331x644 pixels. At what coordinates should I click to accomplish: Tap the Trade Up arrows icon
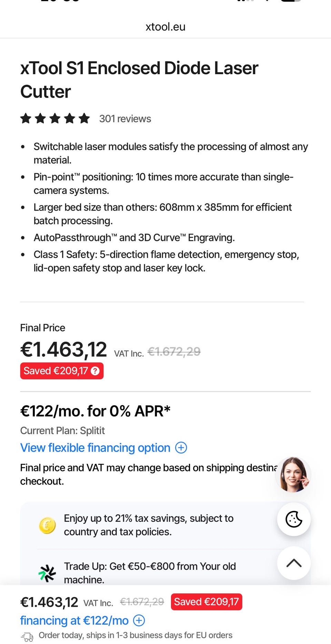coord(47,573)
